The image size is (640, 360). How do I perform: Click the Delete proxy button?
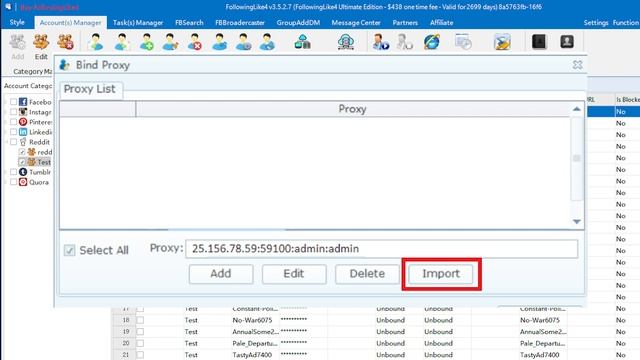point(367,274)
